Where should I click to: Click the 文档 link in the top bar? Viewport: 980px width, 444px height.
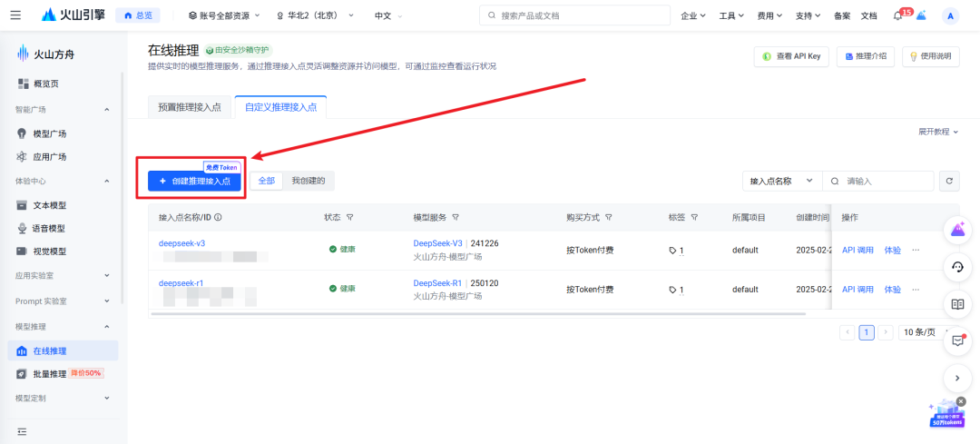[868, 16]
